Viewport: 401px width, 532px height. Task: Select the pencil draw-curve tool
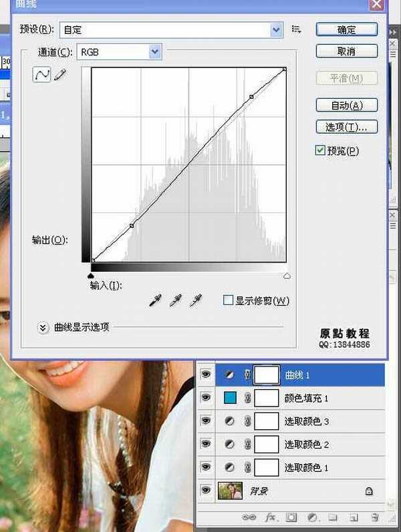pos(60,75)
